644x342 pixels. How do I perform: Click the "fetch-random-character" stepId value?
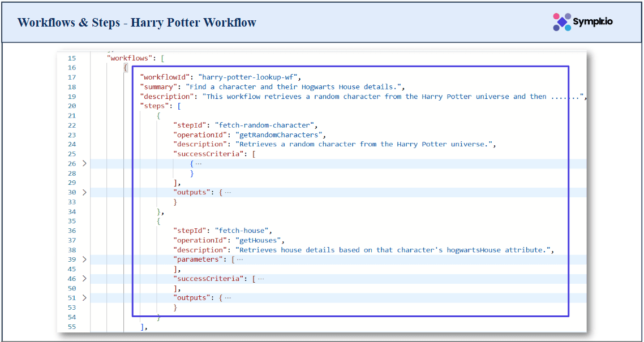click(x=265, y=125)
